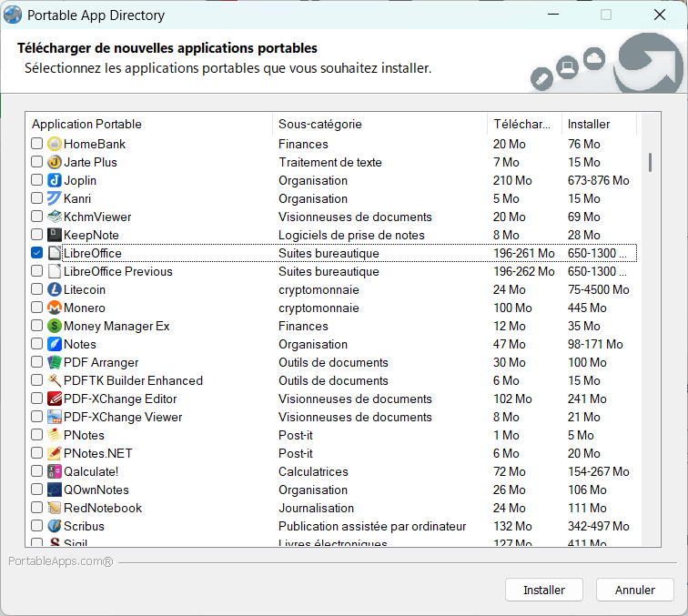The height and width of the screenshot is (616, 688).
Task: Click the PDF-XChange Editor icon
Action: (55, 399)
